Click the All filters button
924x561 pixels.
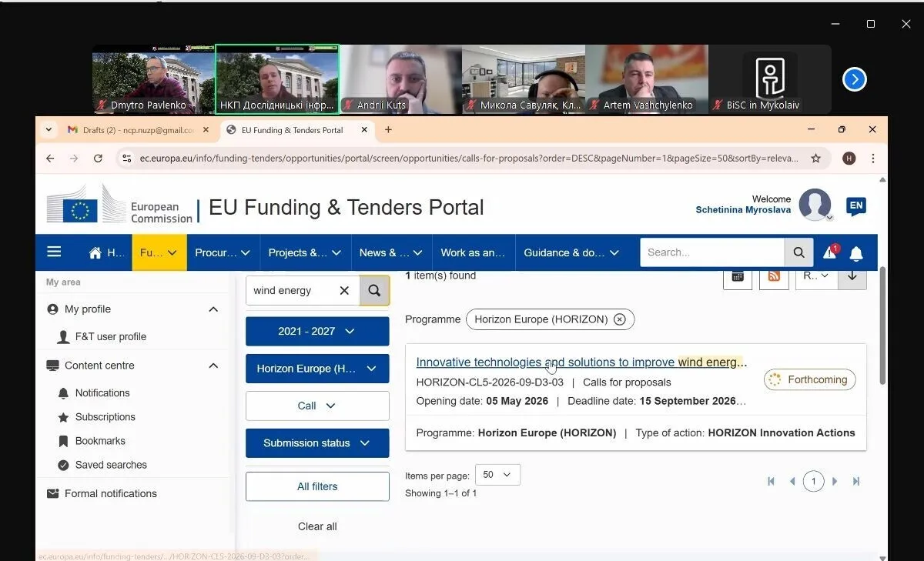[x=317, y=486]
